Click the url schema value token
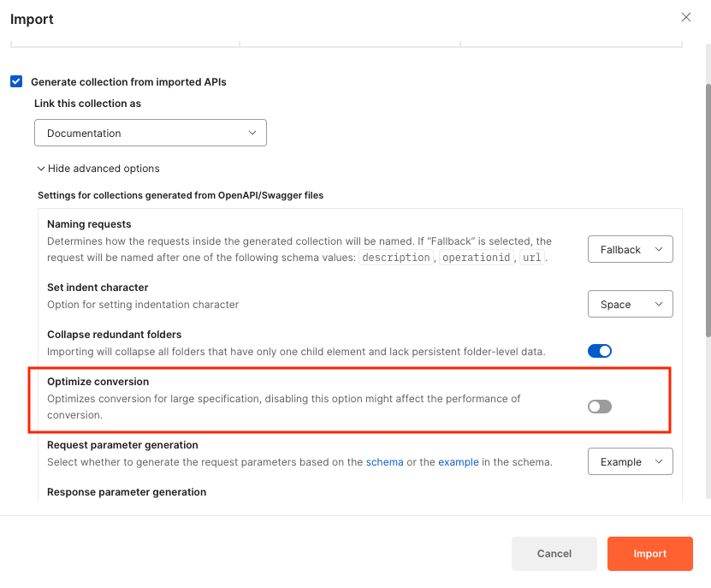Image resolution: width=711 pixels, height=588 pixels. pyautogui.click(x=531, y=258)
